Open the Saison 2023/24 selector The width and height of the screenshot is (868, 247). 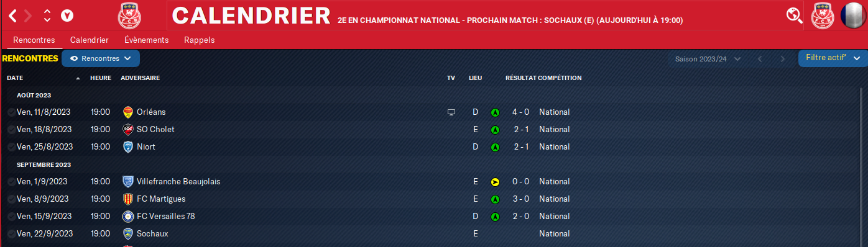coord(708,59)
